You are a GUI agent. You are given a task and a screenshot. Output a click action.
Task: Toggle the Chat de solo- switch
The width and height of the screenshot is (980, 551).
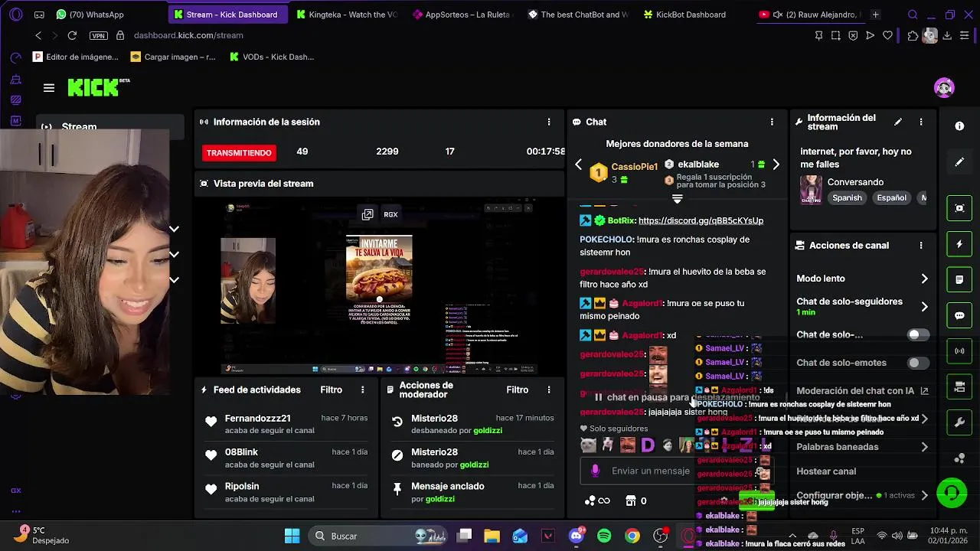click(x=918, y=334)
